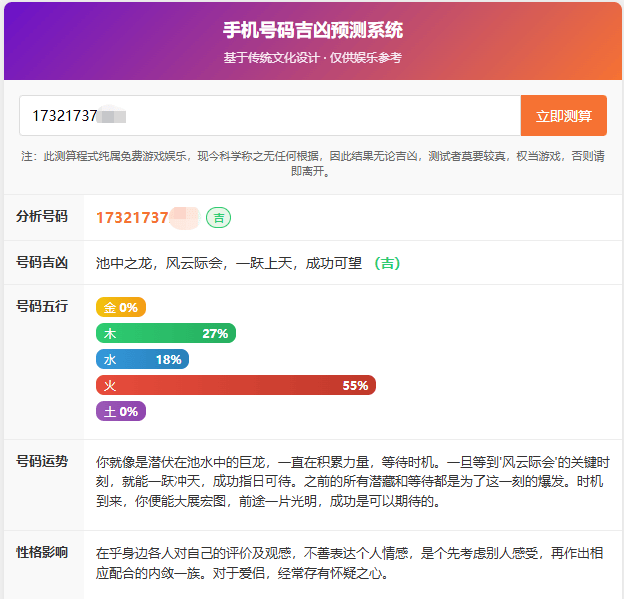The width and height of the screenshot is (624, 599).
Task: Click the 号码运势 row label
Action: (x=42, y=461)
